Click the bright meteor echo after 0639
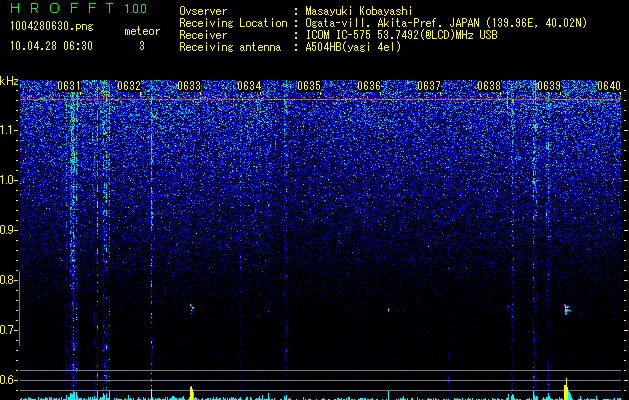The height and width of the screenshot is (400, 629). pos(566,309)
